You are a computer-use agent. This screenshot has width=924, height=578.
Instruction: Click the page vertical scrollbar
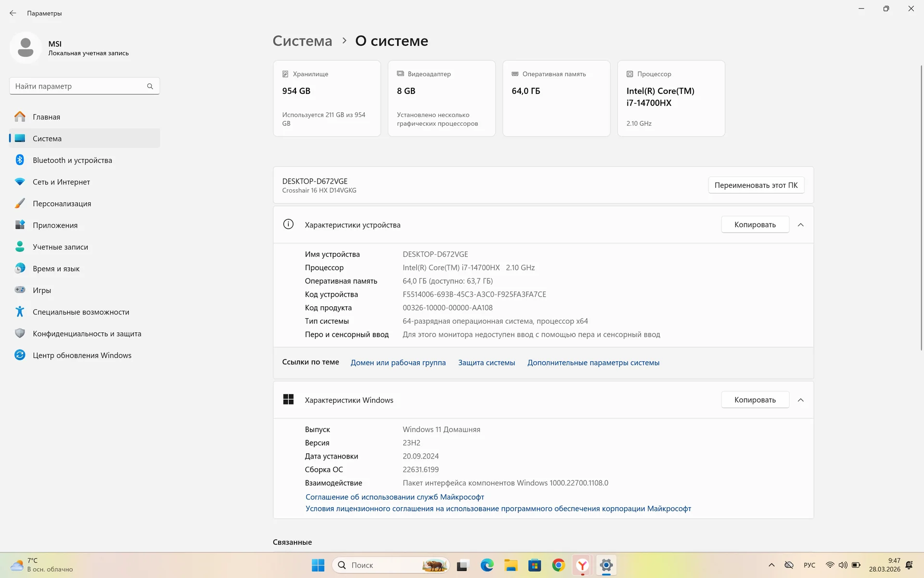921,207
